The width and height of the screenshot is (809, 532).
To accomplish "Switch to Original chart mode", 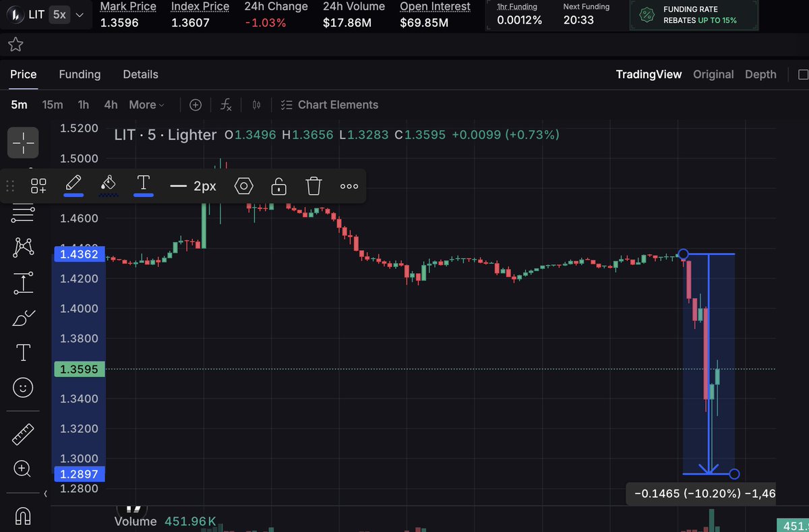I will pyautogui.click(x=713, y=74).
